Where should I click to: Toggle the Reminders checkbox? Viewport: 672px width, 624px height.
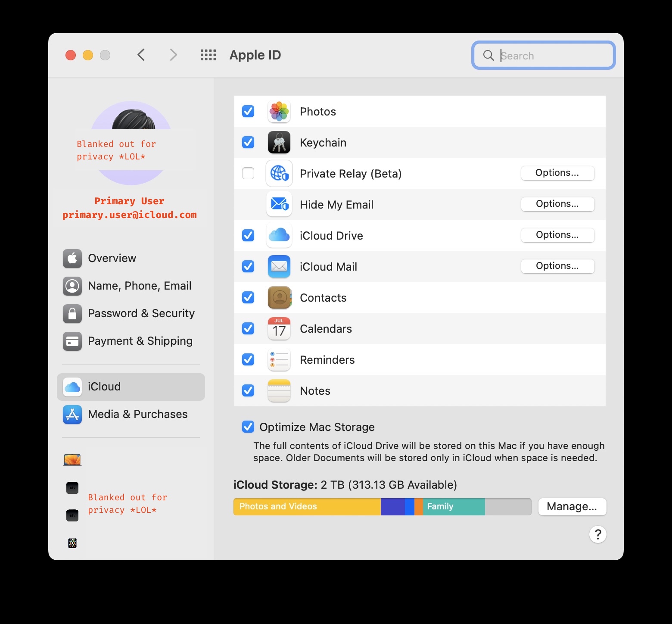coord(248,359)
